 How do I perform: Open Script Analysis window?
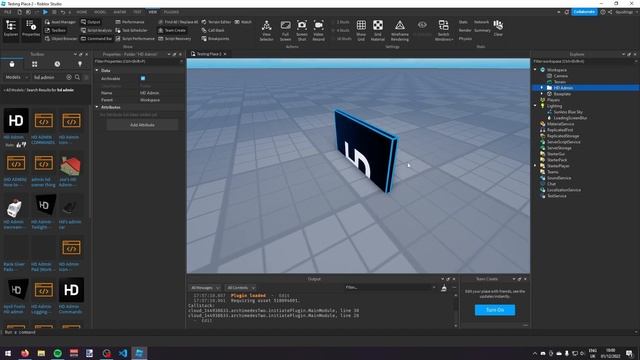96,30
